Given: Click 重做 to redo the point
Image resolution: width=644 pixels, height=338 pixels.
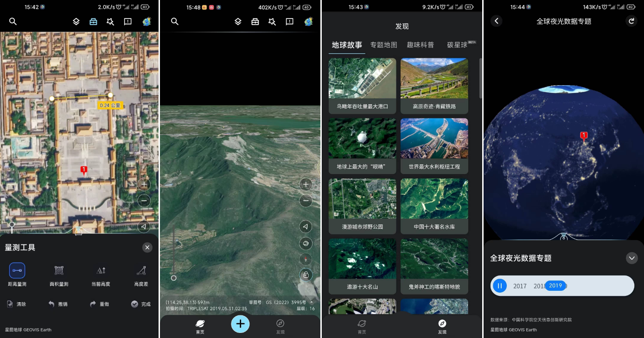Looking at the screenshot, I should pos(99,304).
